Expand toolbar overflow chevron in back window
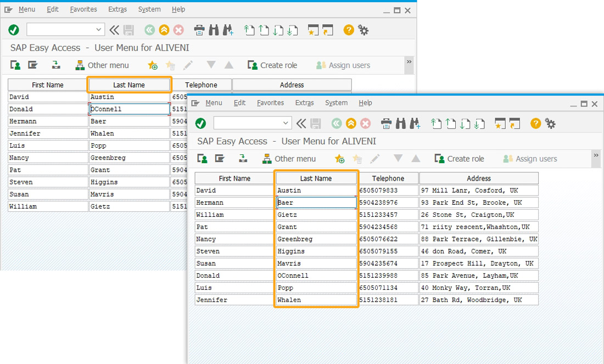 point(409,61)
